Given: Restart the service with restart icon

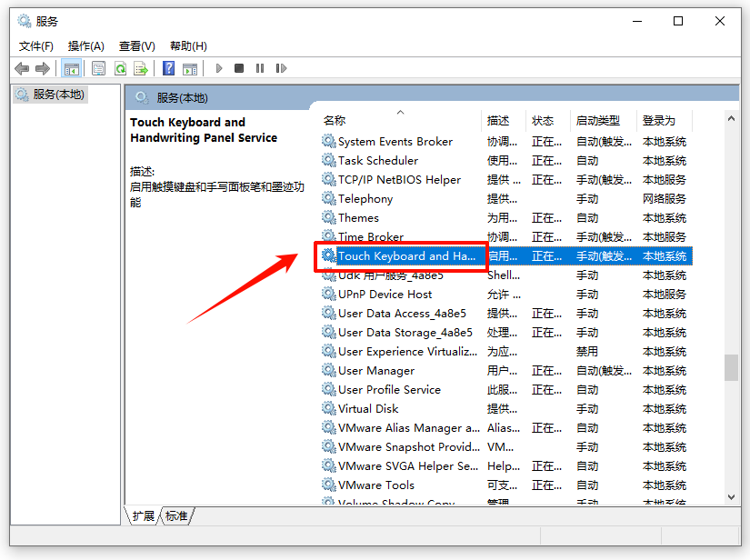Looking at the screenshot, I should pos(282,67).
